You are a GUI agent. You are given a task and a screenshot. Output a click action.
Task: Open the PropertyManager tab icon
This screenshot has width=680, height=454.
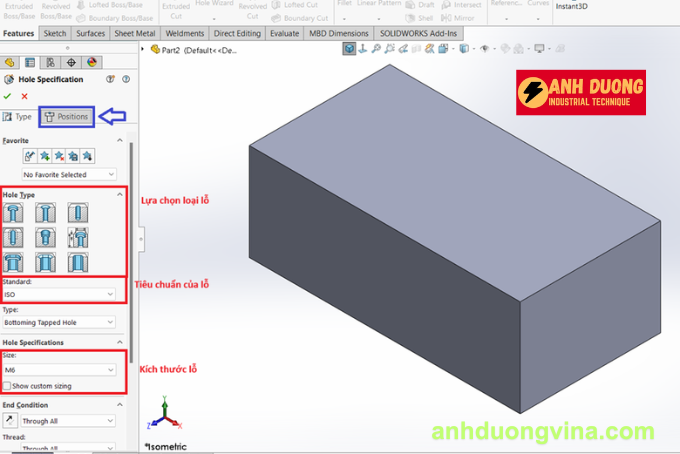point(28,61)
